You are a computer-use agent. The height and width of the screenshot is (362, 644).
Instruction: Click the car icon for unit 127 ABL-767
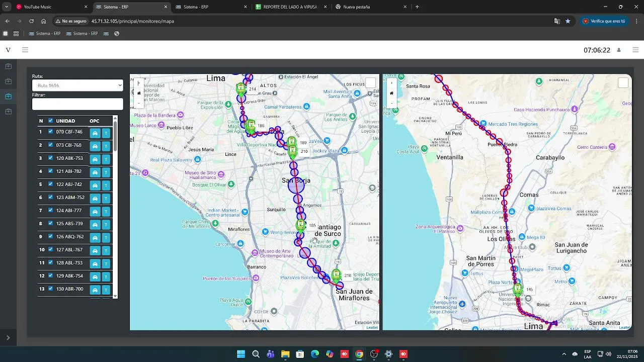[95, 251]
